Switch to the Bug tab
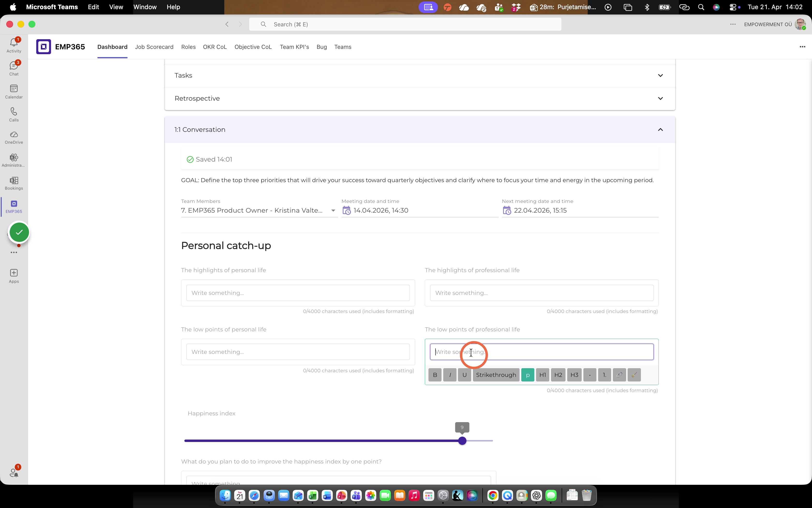The width and height of the screenshot is (812, 508). pyautogui.click(x=321, y=47)
